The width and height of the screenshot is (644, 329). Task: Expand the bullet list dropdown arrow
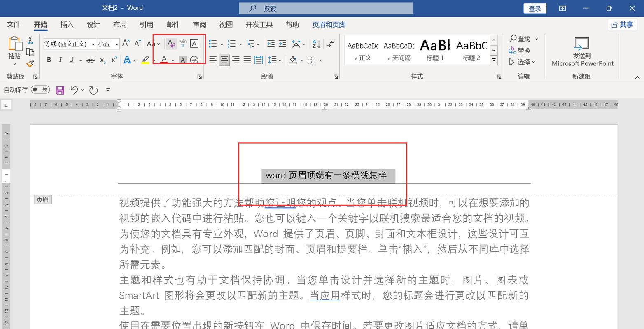(x=222, y=44)
